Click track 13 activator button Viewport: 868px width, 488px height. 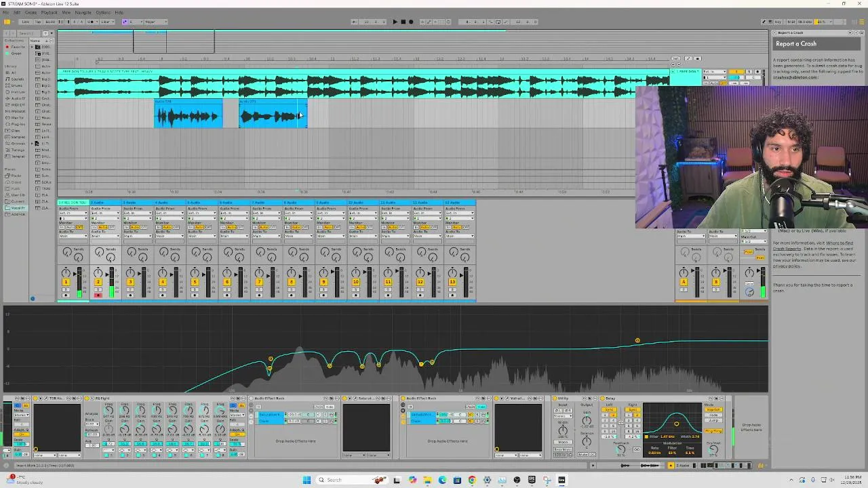pyautogui.click(x=452, y=282)
